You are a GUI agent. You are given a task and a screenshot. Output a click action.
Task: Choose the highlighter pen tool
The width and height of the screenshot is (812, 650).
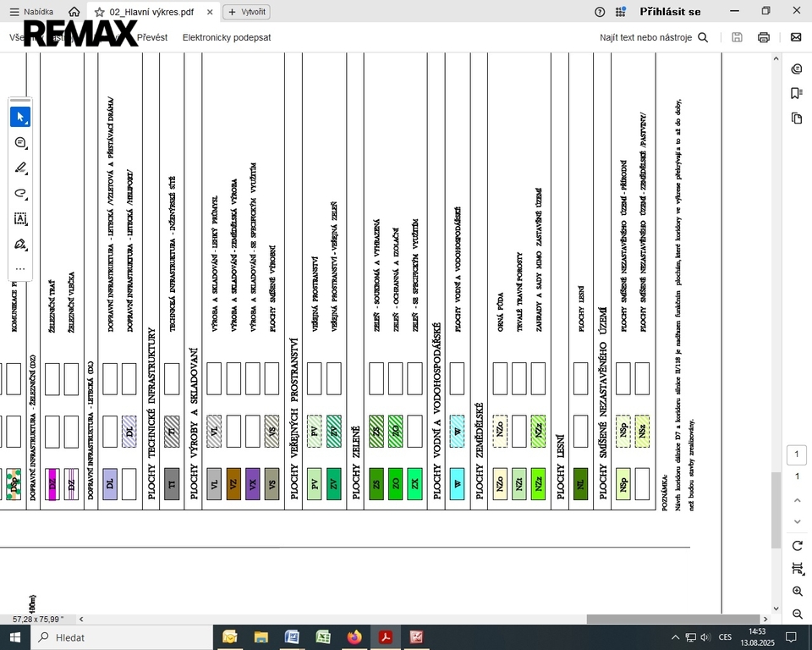point(20,168)
